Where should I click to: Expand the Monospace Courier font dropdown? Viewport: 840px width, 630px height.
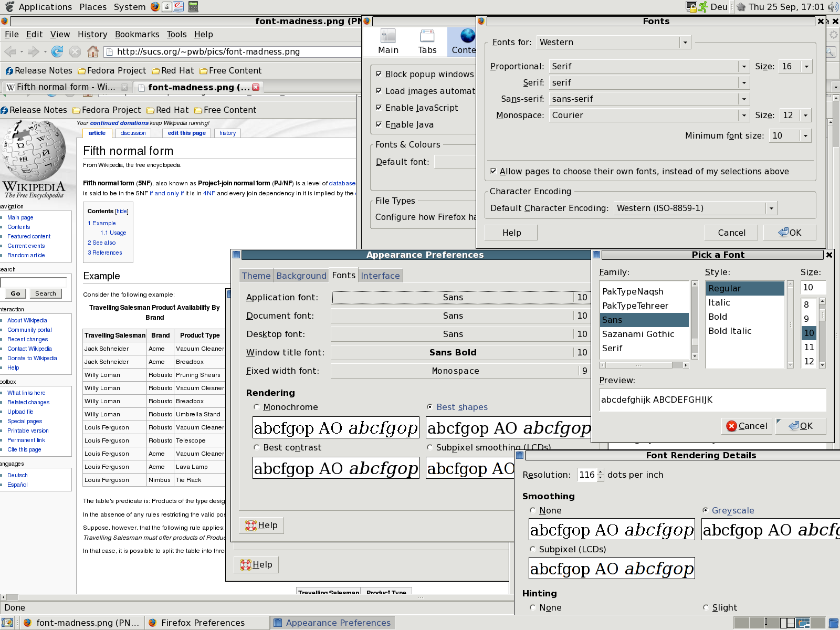(649, 115)
